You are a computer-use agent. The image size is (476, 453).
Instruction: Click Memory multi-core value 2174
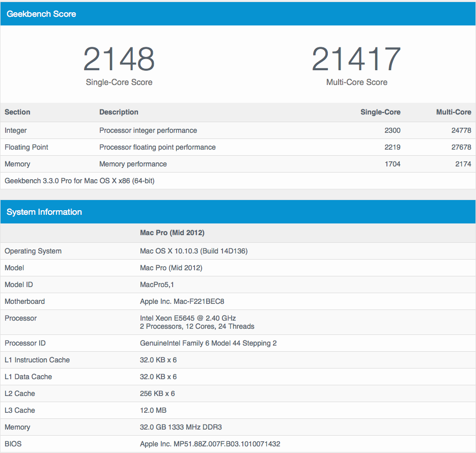pos(463,164)
